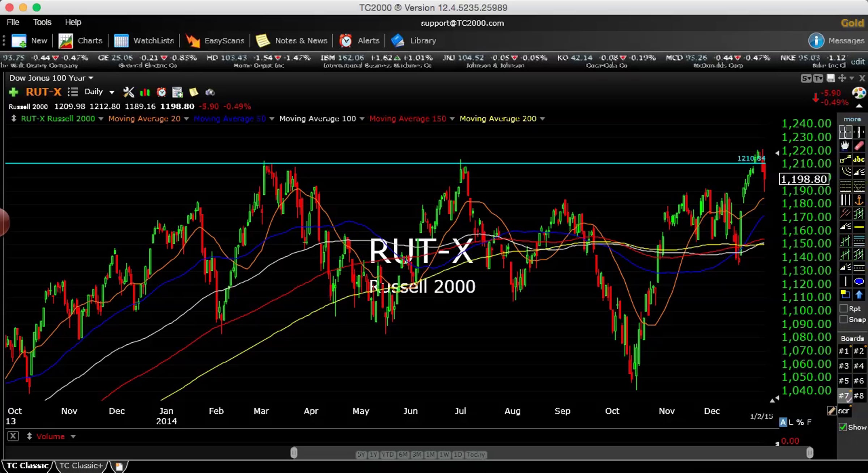868x473 pixels.
Task: Switch to the TC Classic+ tab
Action: 81,466
